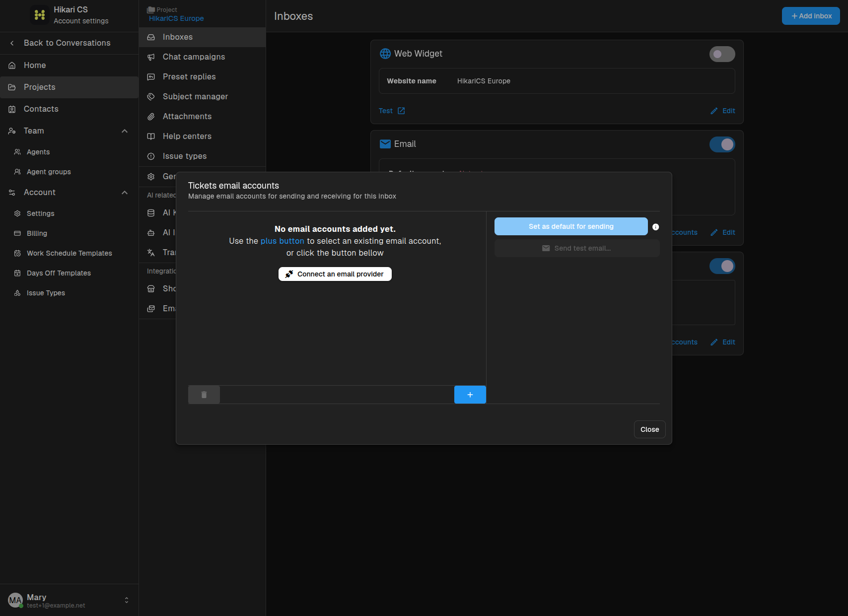This screenshot has width=848, height=616.
Task: Click the plus button link in message
Action: 282,241
